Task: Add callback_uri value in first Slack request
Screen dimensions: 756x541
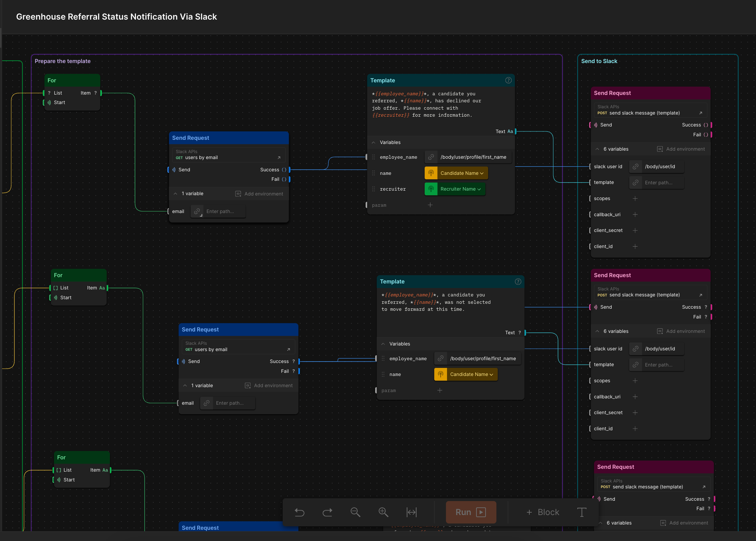Action: 635,214
